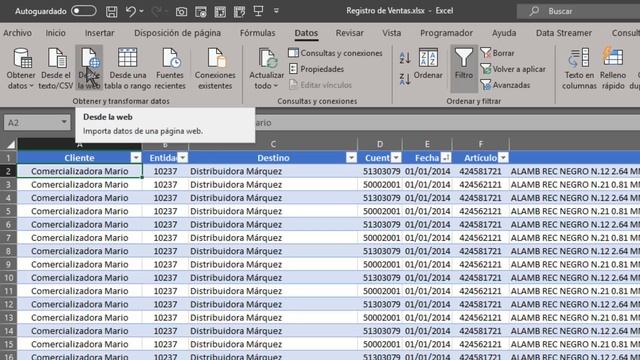The image size is (640, 360).
Task: Switch to the Fórmulas tab
Action: point(258,33)
